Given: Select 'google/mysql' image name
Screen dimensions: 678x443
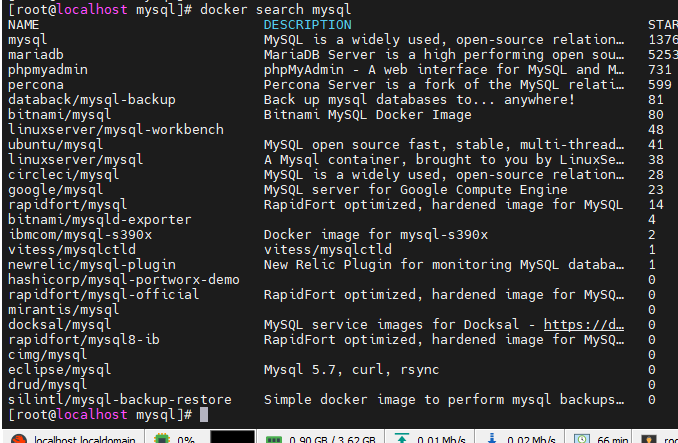Looking at the screenshot, I should click(x=55, y=189).
